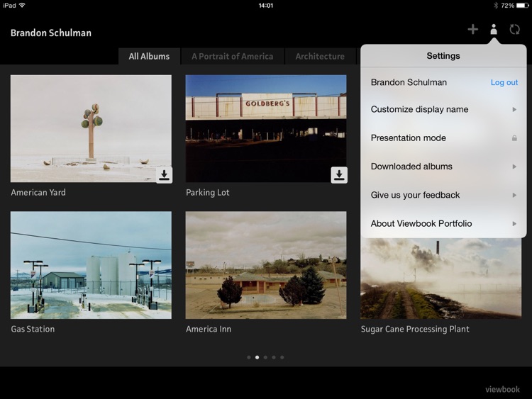Open the American Yard thumbnail
Image resolution: width=532 pixels, height=399 pixels.
coord(91,128)
